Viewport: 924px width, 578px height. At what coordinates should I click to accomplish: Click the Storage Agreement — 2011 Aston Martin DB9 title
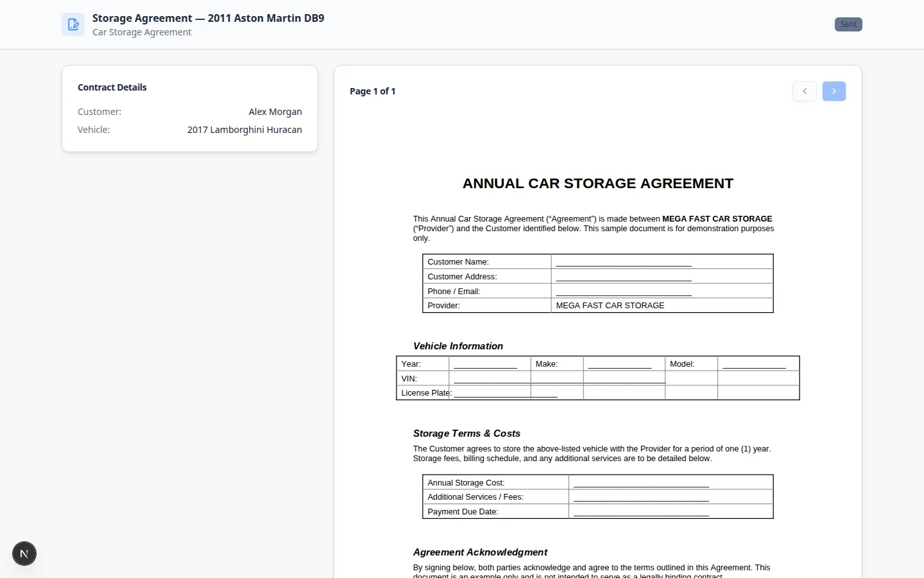point(208,18)
